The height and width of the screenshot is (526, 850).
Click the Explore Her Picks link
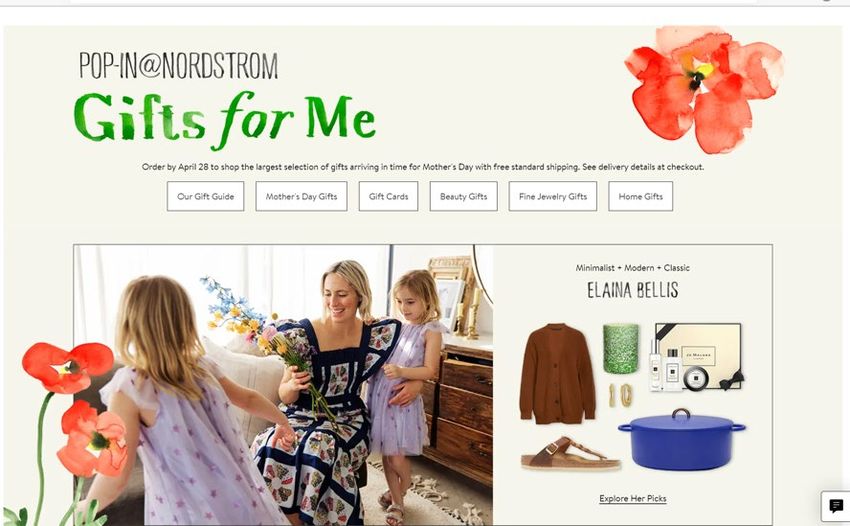tap(633, 498)
